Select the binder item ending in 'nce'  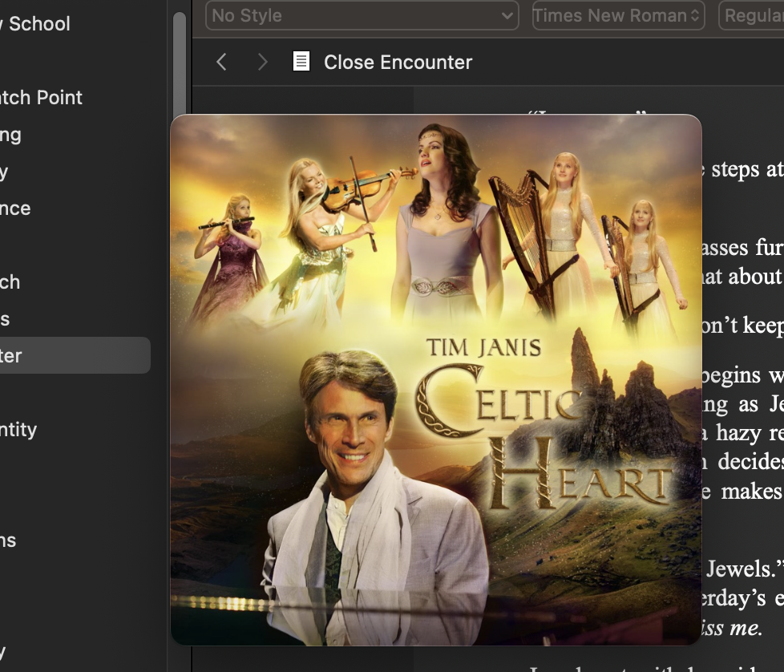(x=15, y=208)
